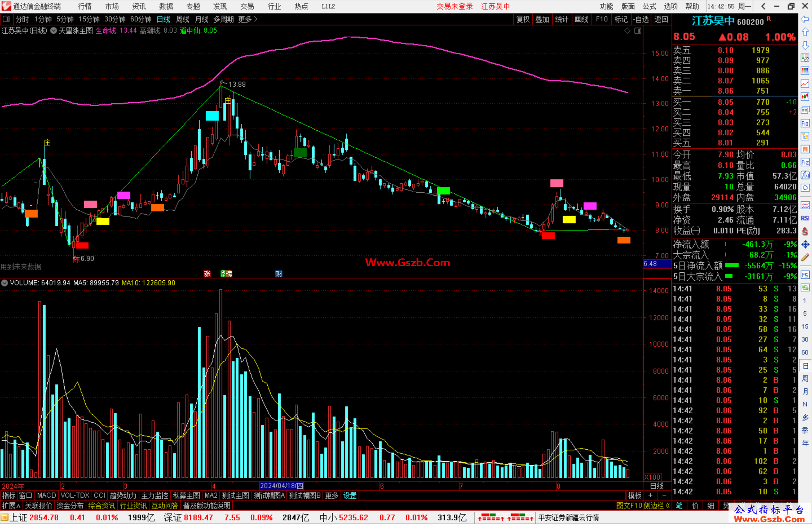Switch to 1-minute period in the sidebar
The height and width of the screenshot is (524, 812).
coord(804,301)
